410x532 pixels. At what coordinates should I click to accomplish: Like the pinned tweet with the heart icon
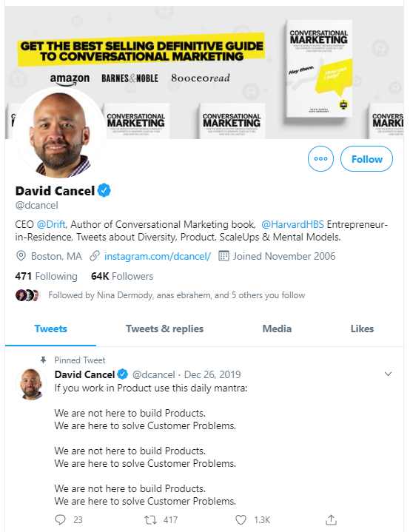(x=241, y=519)
